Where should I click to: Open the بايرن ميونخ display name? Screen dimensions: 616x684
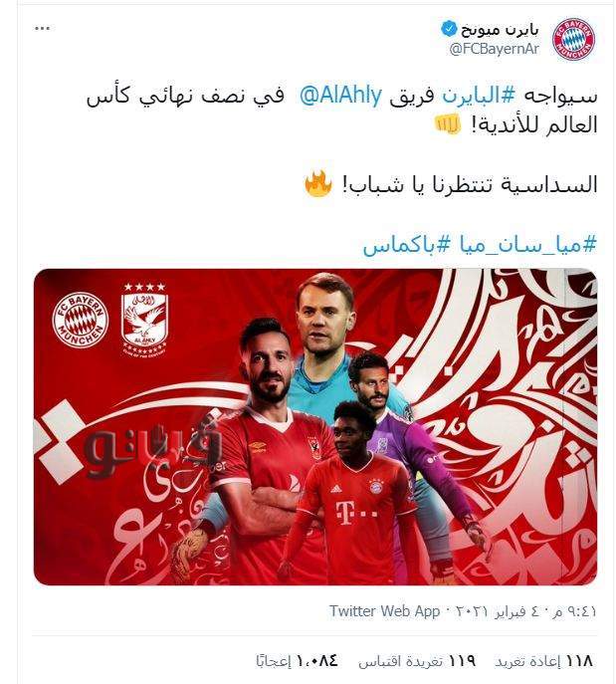click(500, 29)
